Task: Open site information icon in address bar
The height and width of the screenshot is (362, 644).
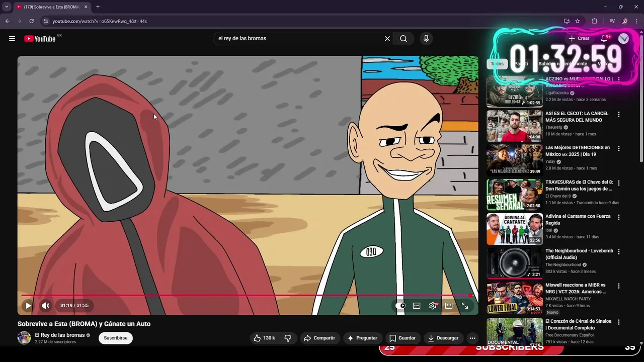Action: pos(46,21)
